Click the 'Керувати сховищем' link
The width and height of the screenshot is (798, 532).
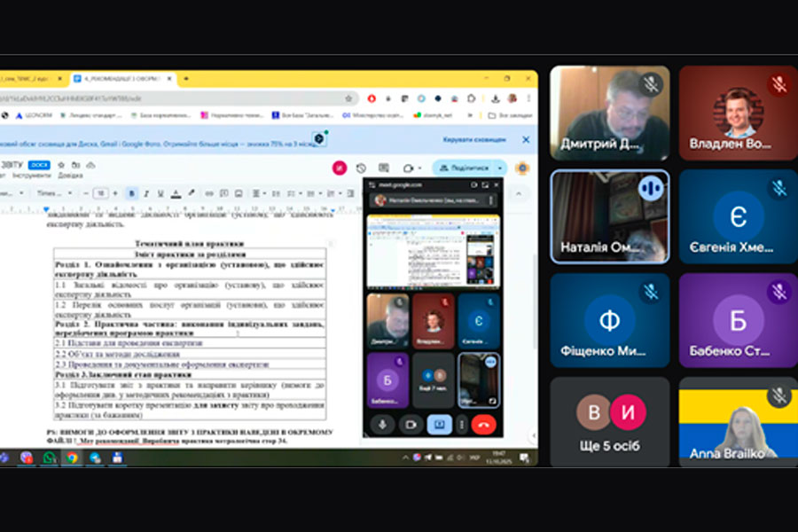(474, 139)
